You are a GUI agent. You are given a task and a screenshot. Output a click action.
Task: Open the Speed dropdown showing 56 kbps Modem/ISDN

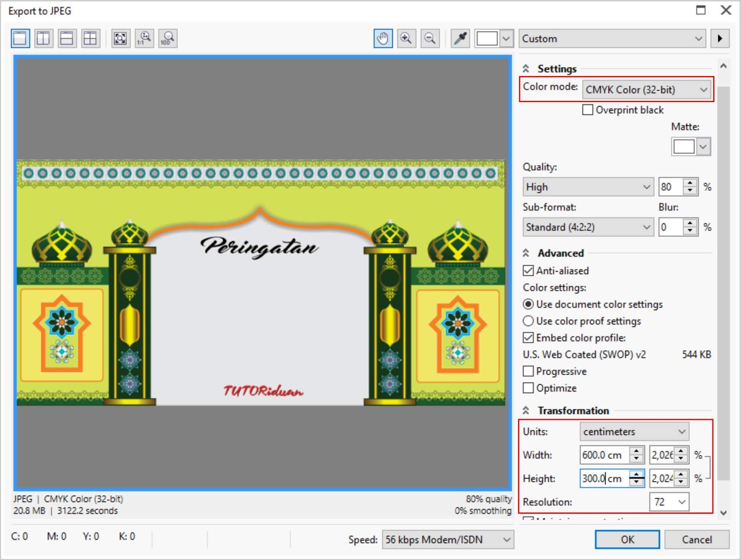[447, 540]
